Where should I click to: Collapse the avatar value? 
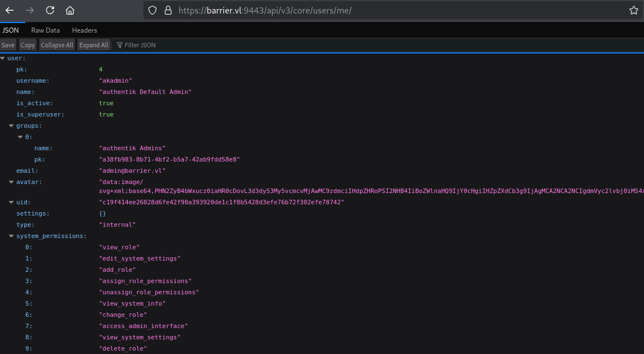click(11, 182)
